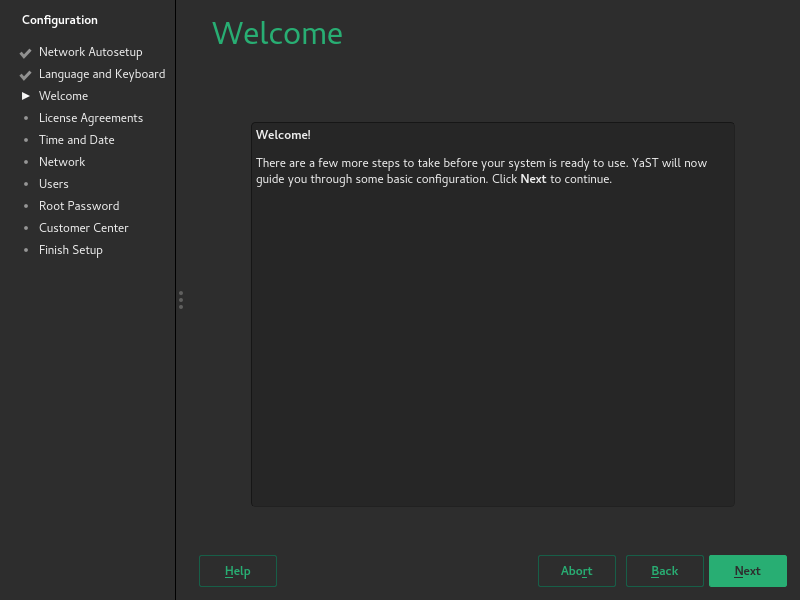The height and width of the screenshot is (600, 800).
Task: Click the checkmark icon beside Language and Keyboard
Action: point(26,75)
